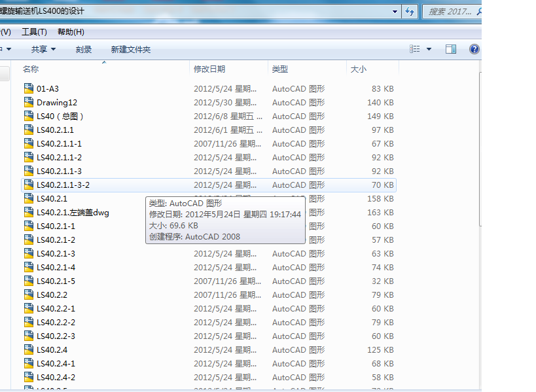The height and width of the screenshot is (392, 536).
Task: Click the refresh button beside address bar
Action: click(410, 12)
